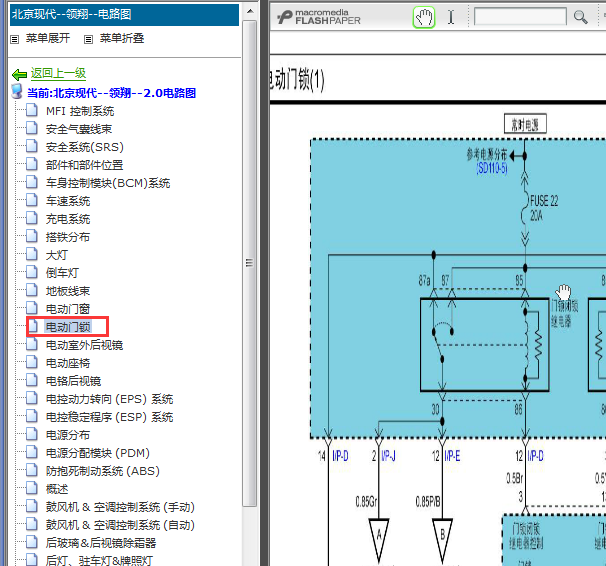Click the page icon next to 大灯
Image resolution: width=606 pixels, height=566 pixels.
coord(33,255)
